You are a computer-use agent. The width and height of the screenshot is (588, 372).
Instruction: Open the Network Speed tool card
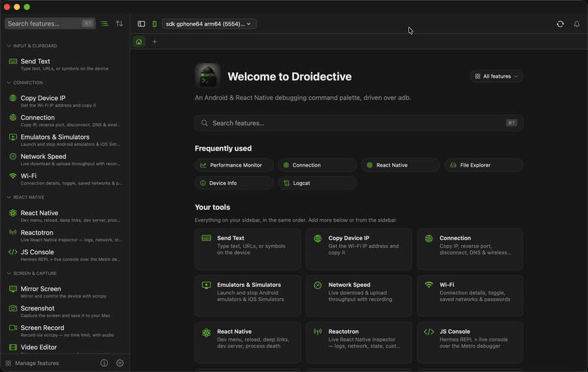click(359, 296)
